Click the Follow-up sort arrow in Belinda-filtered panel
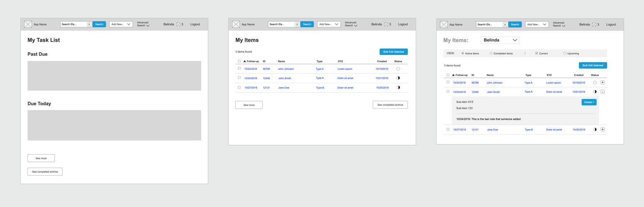The image size is (644, 207). tap(453, 75)
